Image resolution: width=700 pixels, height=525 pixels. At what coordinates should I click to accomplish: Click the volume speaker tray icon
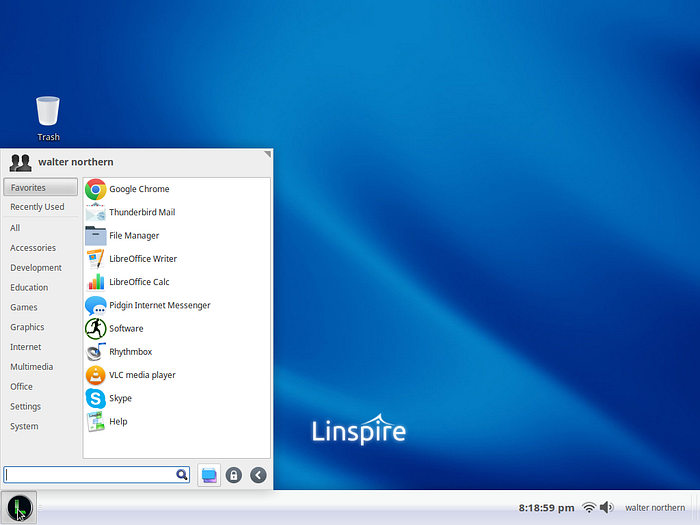606,507
